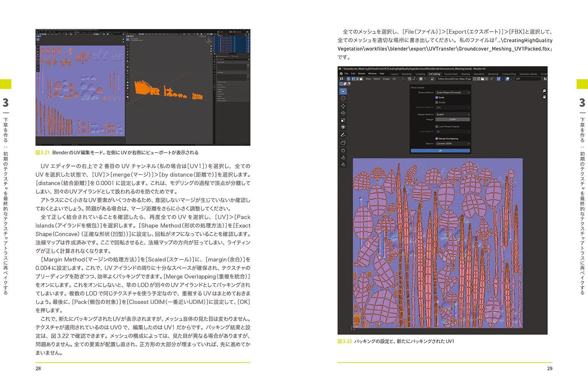Open the Image menu in UV header
Screen dimensions: 588x380
pyautogui.click(x=386, y=79)
